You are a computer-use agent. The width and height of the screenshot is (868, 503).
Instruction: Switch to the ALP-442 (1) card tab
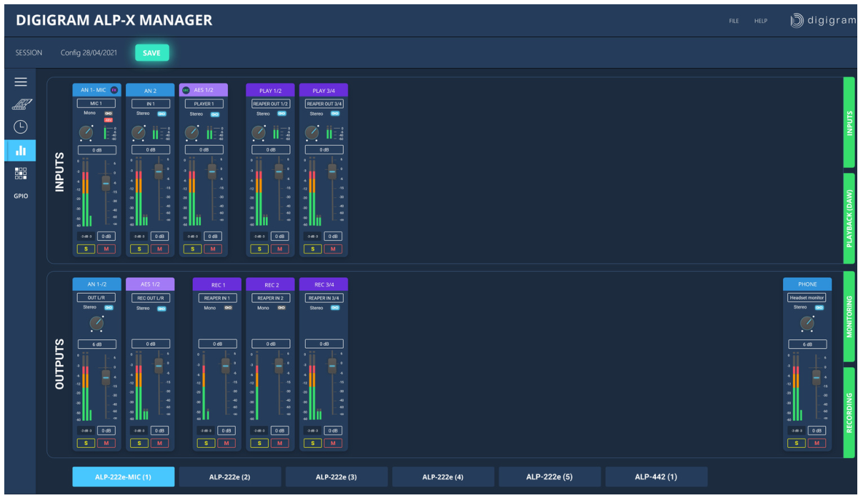656,477
